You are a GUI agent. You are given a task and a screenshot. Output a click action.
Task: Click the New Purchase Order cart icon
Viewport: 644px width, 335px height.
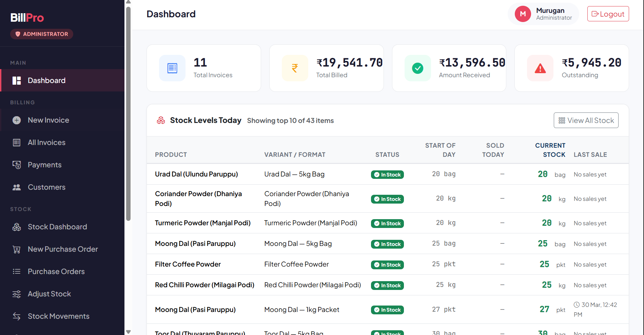[17, 249]
